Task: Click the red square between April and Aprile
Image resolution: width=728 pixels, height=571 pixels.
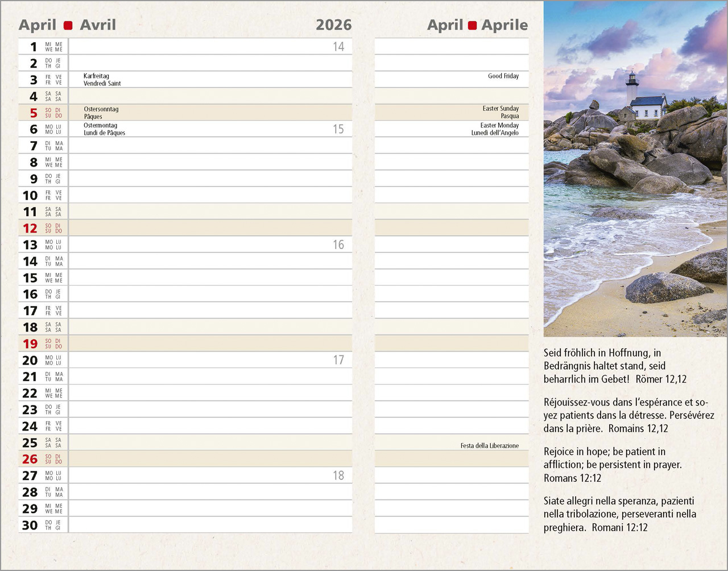Action: pyautogui.click(x=472, y=25)
